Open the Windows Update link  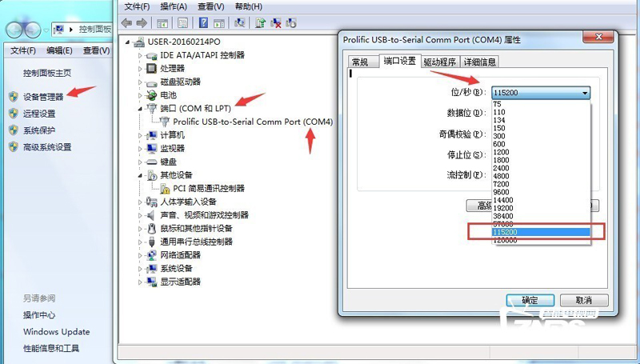(x=56, y=332)
